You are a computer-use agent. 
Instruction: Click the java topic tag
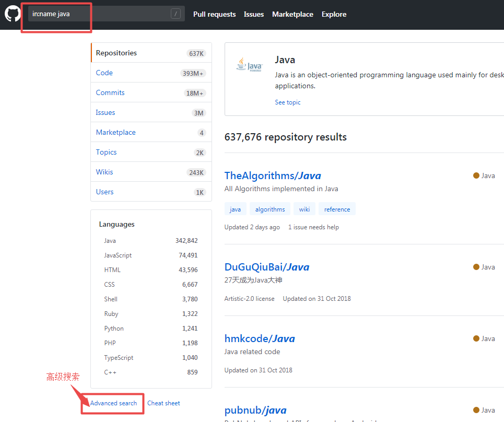pyautogui.click(x=235, y=209)
